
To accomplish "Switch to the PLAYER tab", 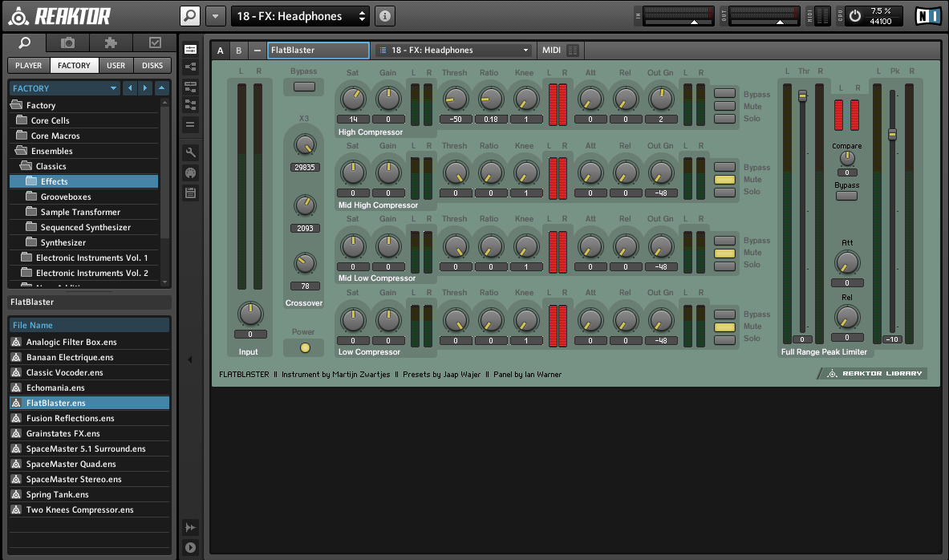I will point(28,65).
